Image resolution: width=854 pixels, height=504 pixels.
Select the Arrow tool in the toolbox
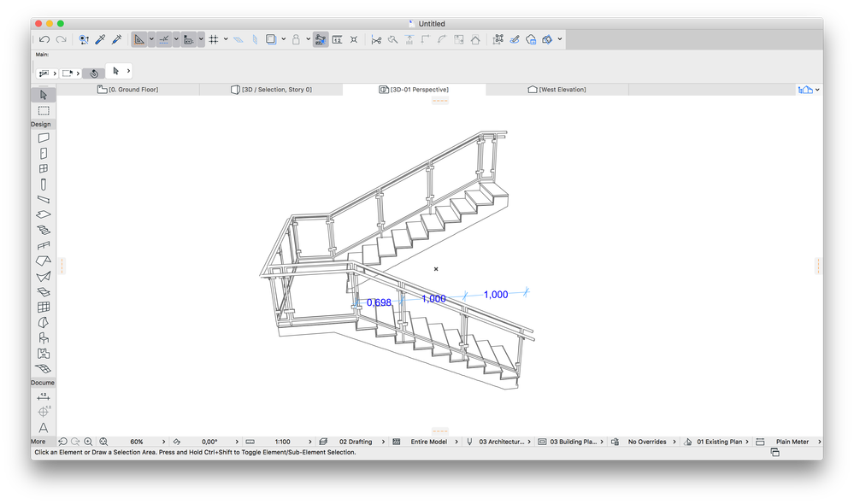pyautogui.click(x=44, y=95)
